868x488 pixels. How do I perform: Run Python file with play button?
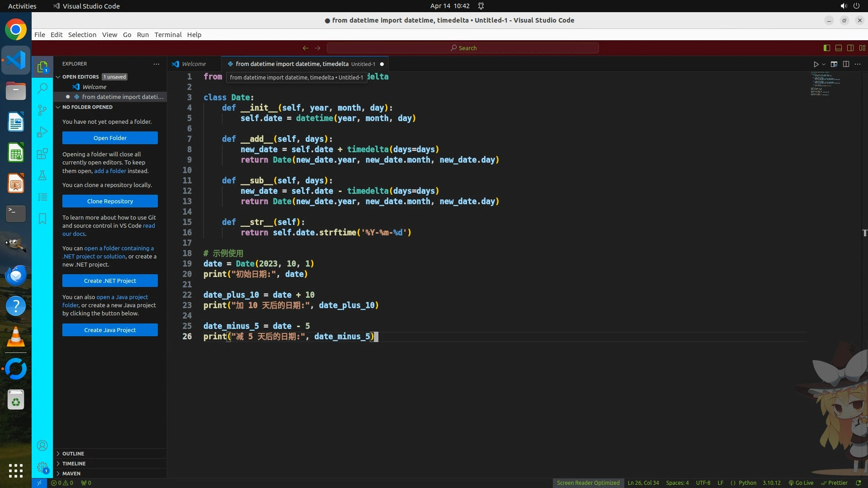816,64
